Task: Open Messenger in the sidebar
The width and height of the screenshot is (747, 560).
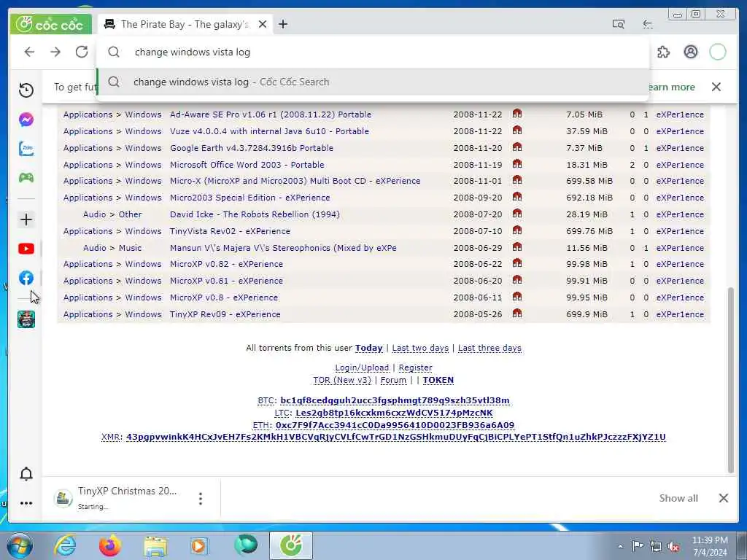Action: (26, 120)
